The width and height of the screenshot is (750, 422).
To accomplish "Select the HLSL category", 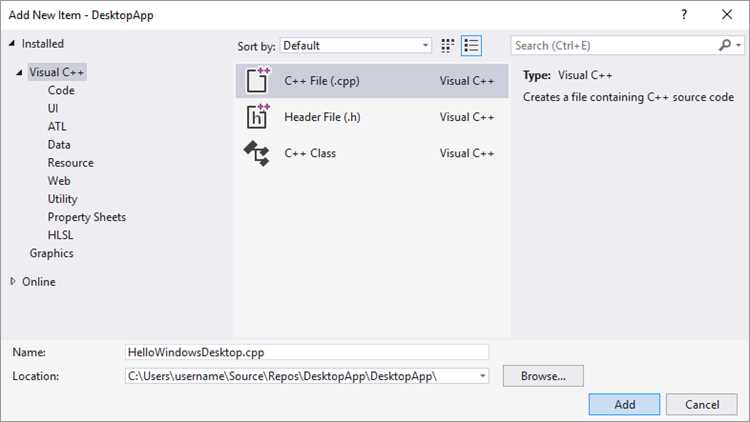I will [60, 235].
